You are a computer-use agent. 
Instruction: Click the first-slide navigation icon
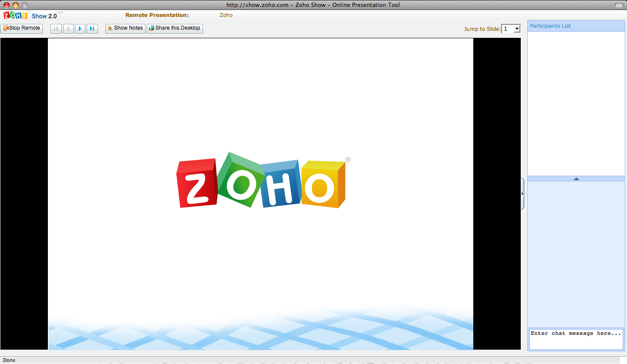56,28
